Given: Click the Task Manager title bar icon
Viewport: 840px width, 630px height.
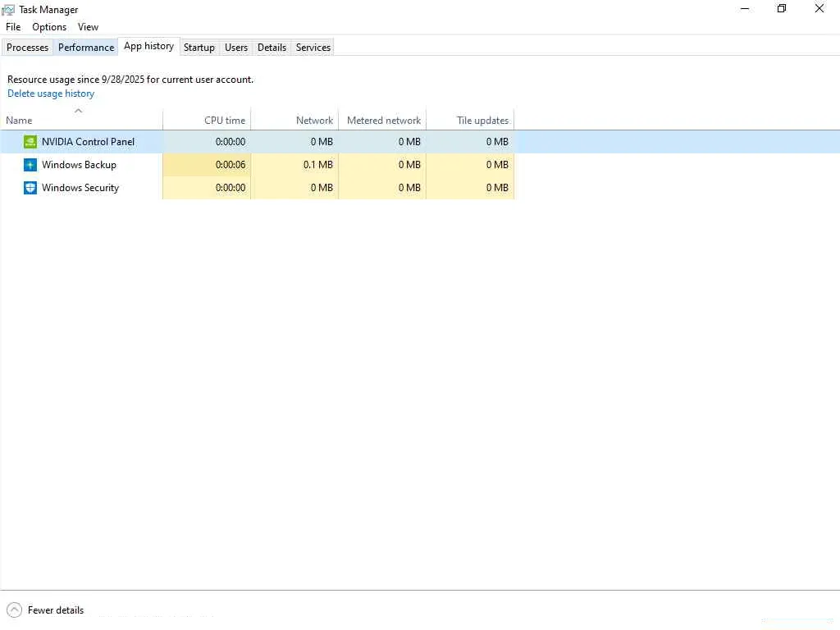Looking at the screenshot, I should click(x=8, y=10).
